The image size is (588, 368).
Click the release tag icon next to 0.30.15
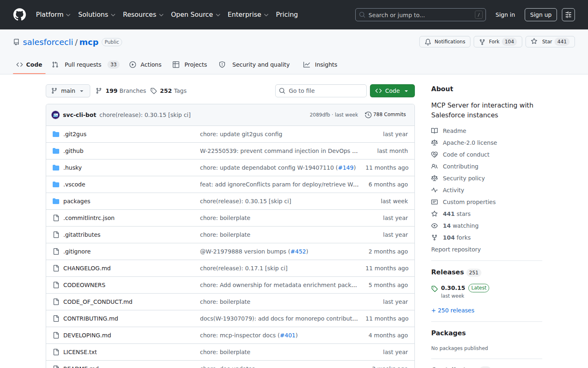[x=434, y=289]
